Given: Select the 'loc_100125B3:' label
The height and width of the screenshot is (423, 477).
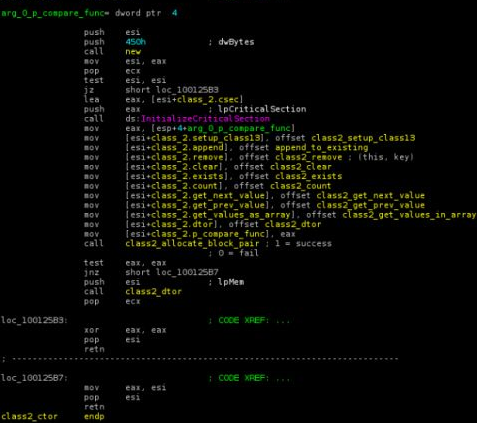Looking at the screenshot, I should pyautogui.click(x=34, y=321).
